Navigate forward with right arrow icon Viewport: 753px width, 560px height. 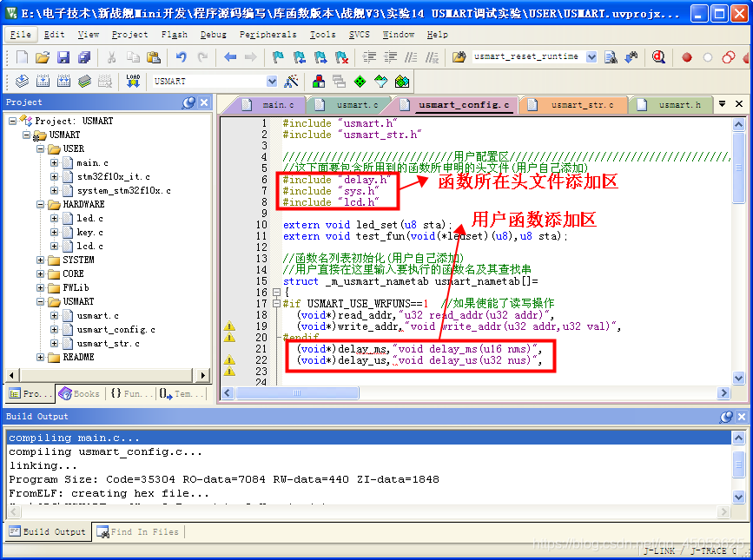(x=251, y=57)
